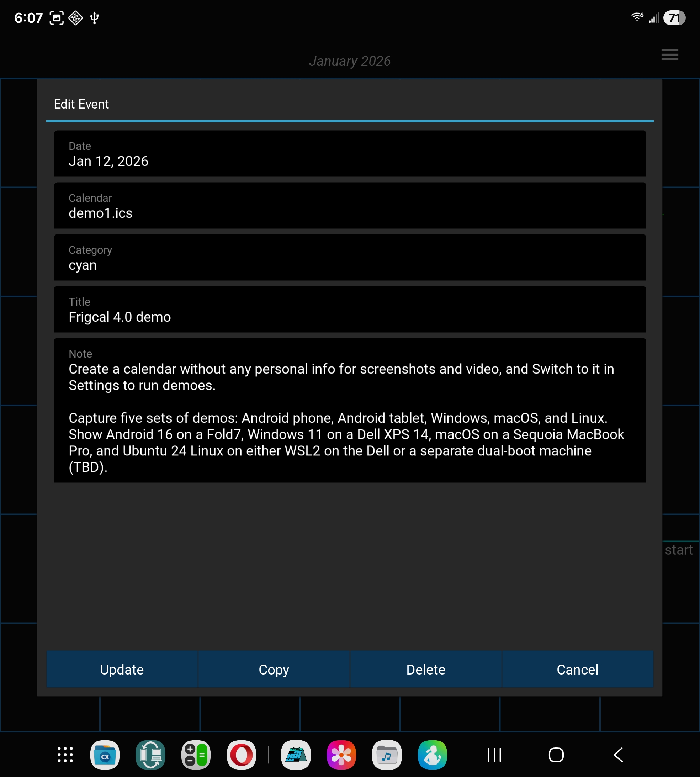Tap the Android back navigation arrow
This screenshot has height=777, width=700.
618,755
